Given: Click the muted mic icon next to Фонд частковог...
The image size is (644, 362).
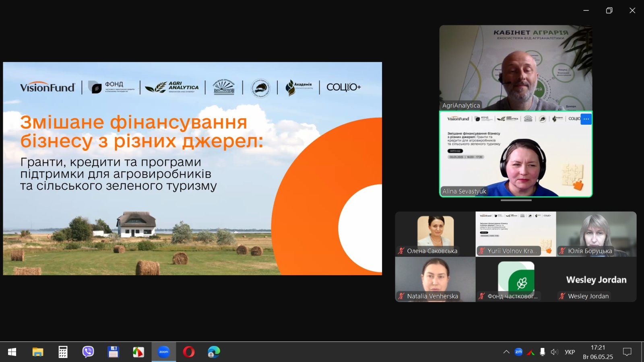Looking at the screenshot, I should (x=482, y=296).
